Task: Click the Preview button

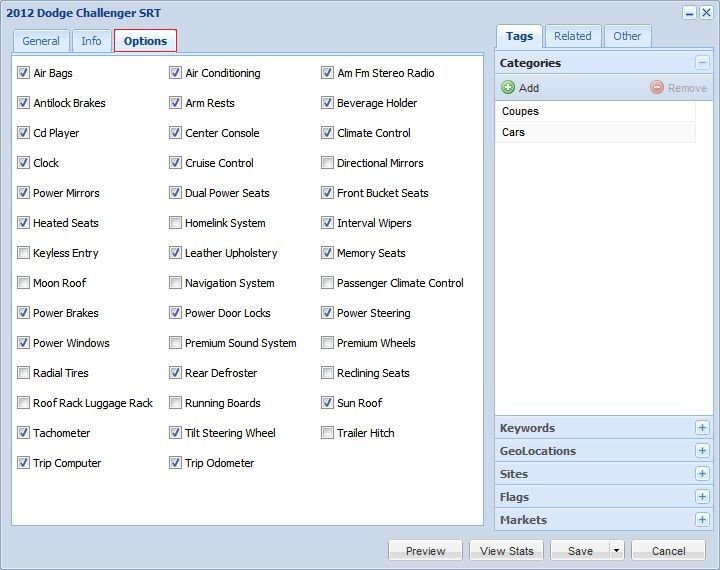Action: [x=425, y=551]
